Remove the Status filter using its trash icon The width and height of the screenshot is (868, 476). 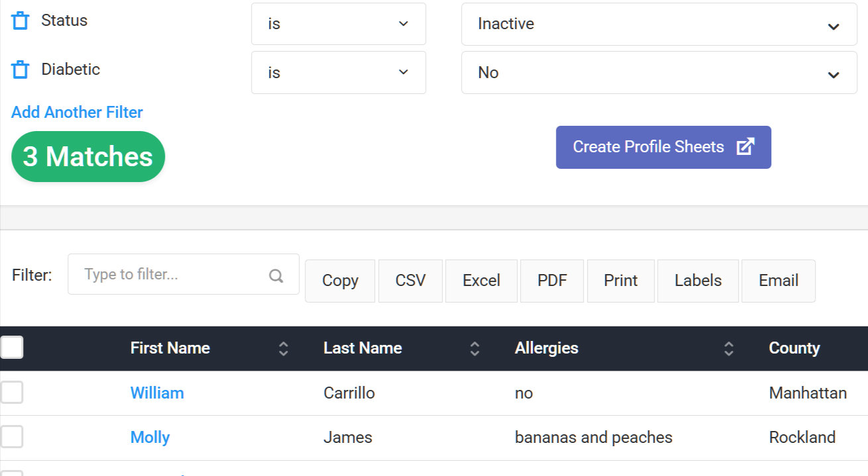20,20
